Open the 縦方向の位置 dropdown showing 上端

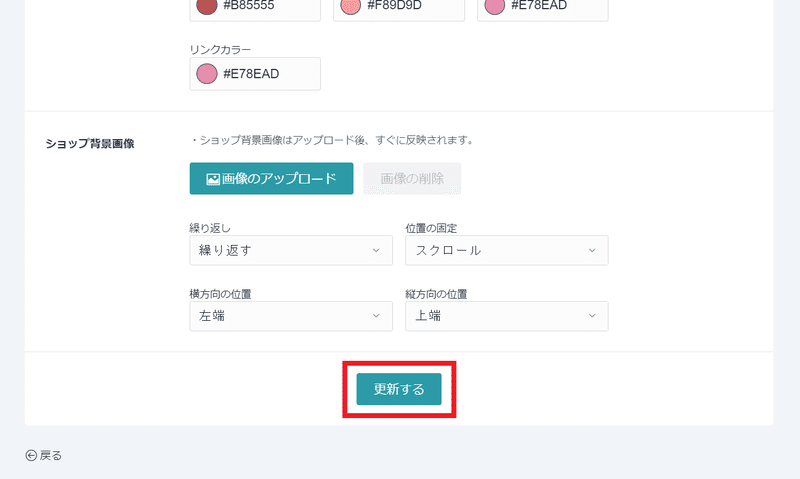[507, 316]
